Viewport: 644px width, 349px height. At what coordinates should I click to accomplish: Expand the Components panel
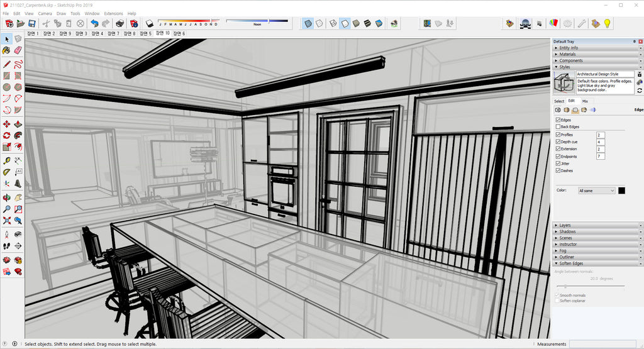pos(597,60)
